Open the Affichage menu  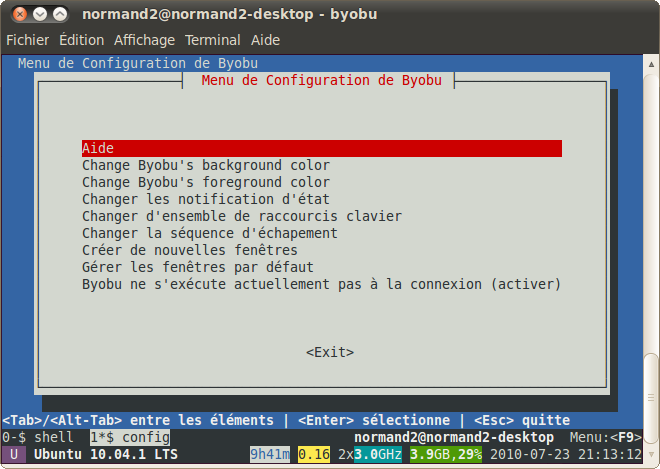pyautogui.click(x=144, y=40)
